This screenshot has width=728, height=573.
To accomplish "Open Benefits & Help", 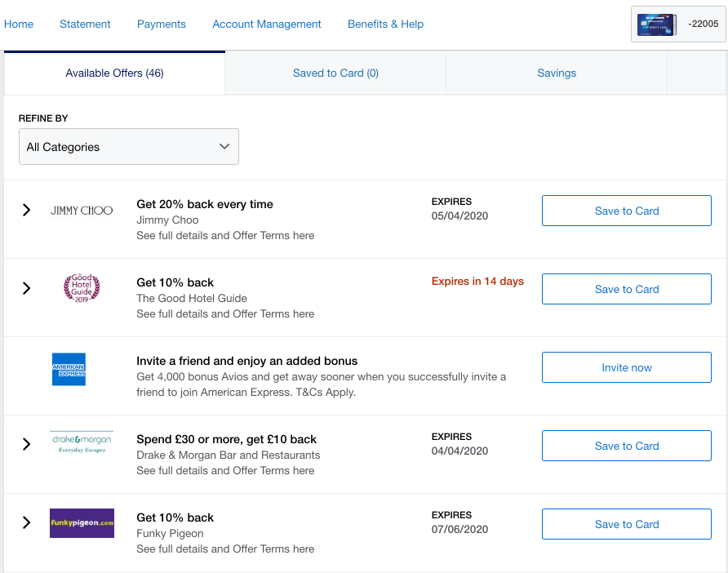I will (385, 24).
